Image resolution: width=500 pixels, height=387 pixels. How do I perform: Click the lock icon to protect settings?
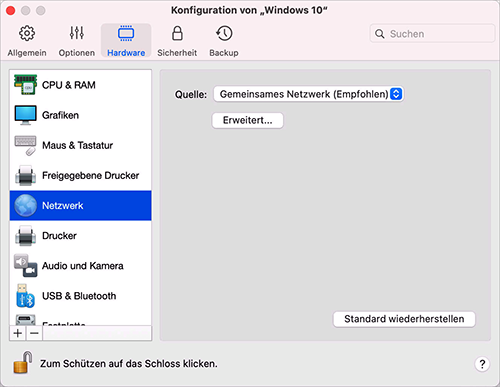tap(23, 363)
